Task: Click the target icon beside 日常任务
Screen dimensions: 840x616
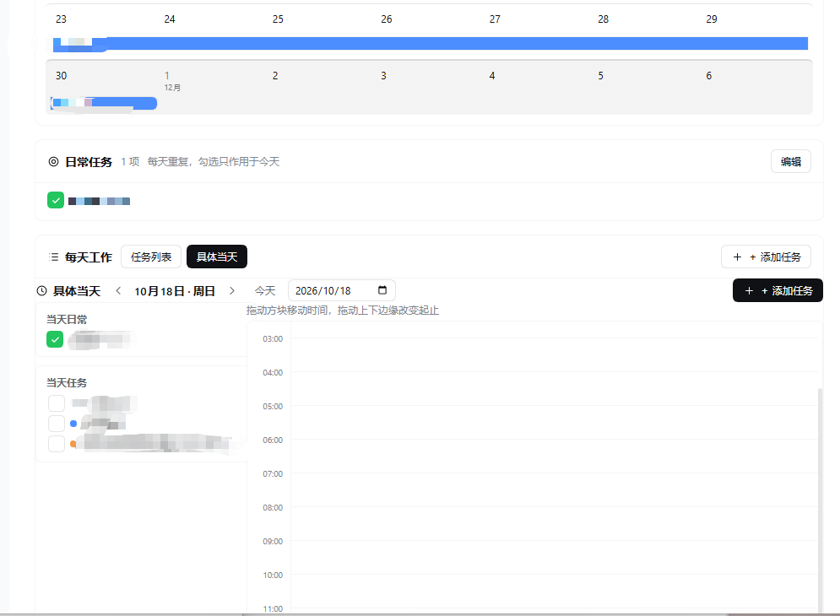Action: [x=53, y=161]
